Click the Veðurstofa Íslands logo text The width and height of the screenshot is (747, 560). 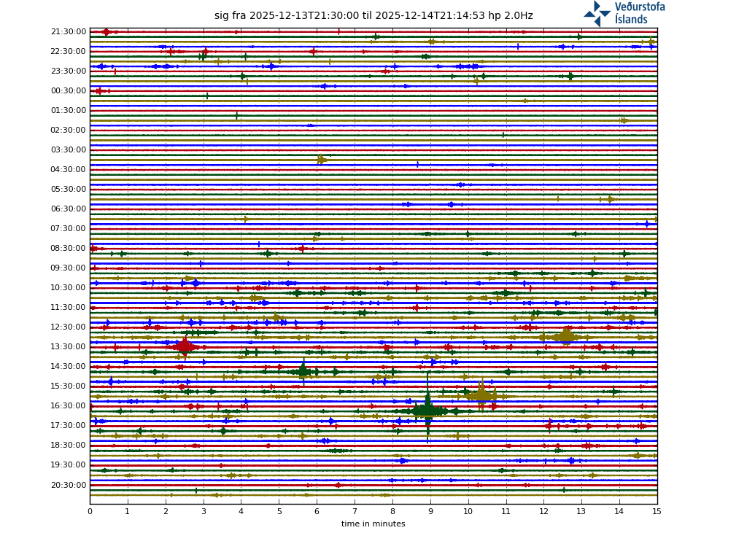(x=640, y=13)
